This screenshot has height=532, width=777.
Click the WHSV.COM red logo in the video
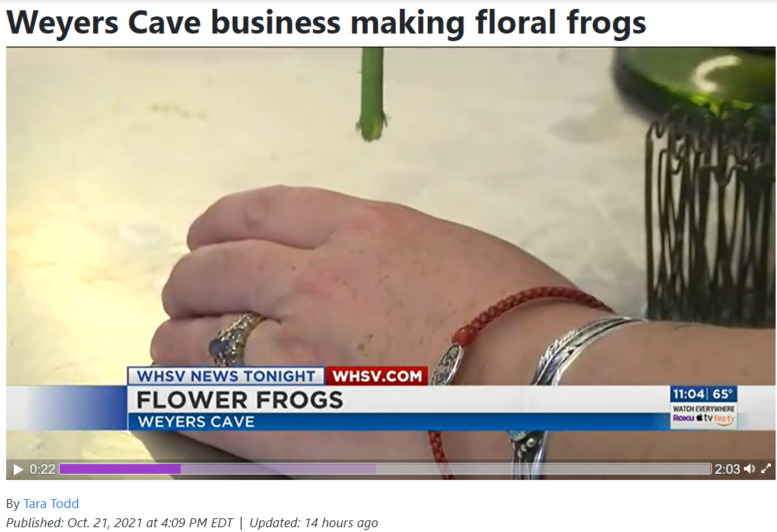(x=377, y=376)
